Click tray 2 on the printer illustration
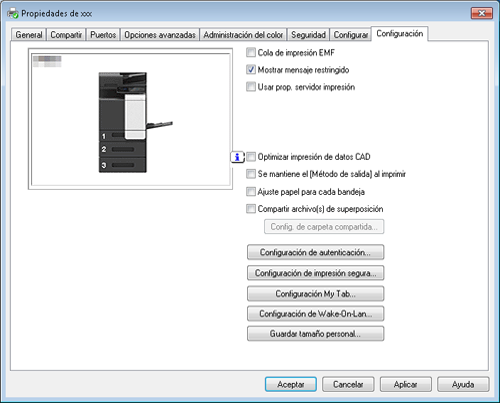The image size is (500, 403). pos(122,149)
